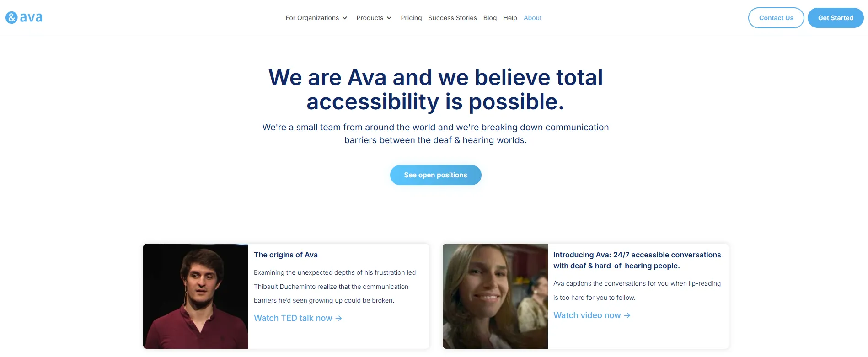The width and height of the screenshot is (868, 357).
Task: Expand the For Organizations chevron
Action: (345, 18)
